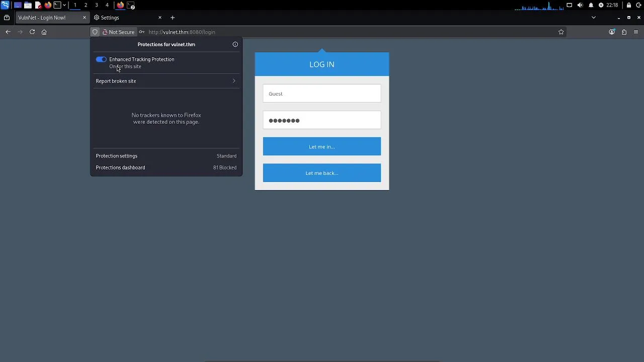Screen dimensions: 644x362
Task: Lock the screen with padlock icon
Action: tap(629, 5)
